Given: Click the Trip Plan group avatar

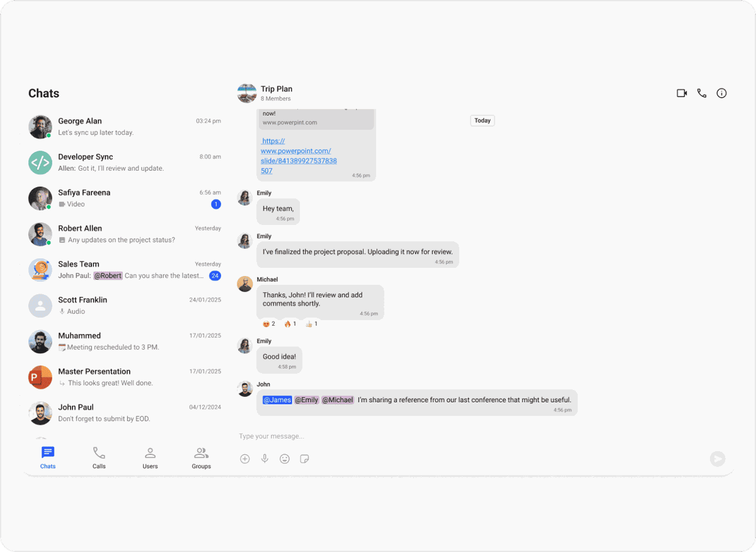Looking at the screenshot, I should point(247,93).
